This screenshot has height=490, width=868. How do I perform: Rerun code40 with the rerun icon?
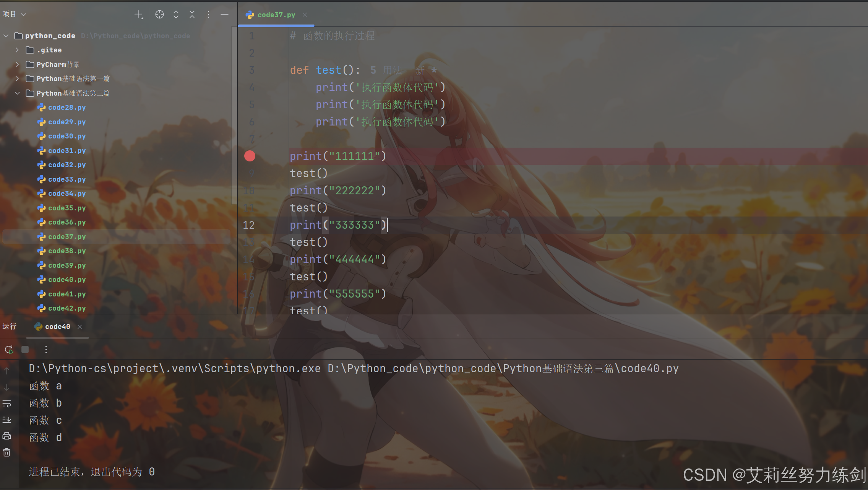tap(9, 349)
